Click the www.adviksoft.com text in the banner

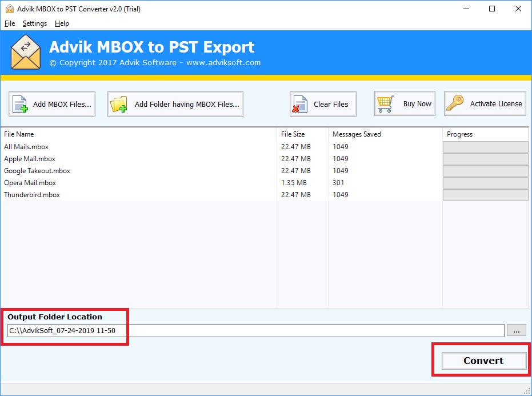click(223, 62)
